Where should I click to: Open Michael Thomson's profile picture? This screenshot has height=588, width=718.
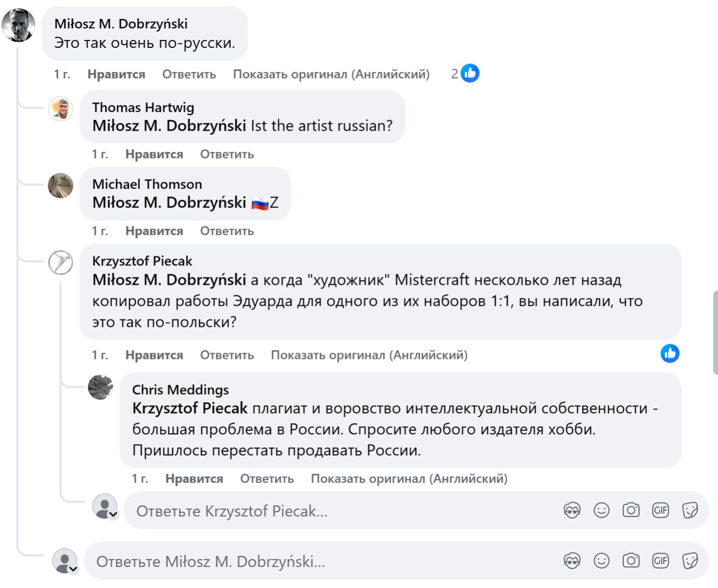coord(61,186)
